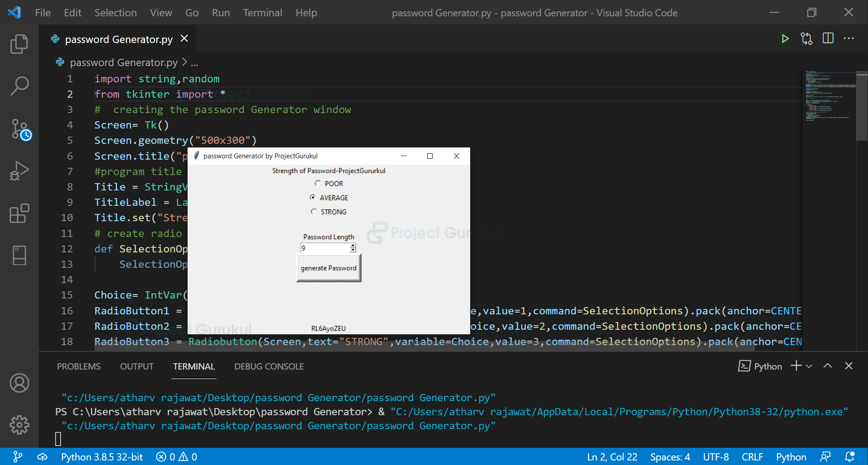Expand the terminal panel upward
Viewport: 868px width, 465px height.
828,365
